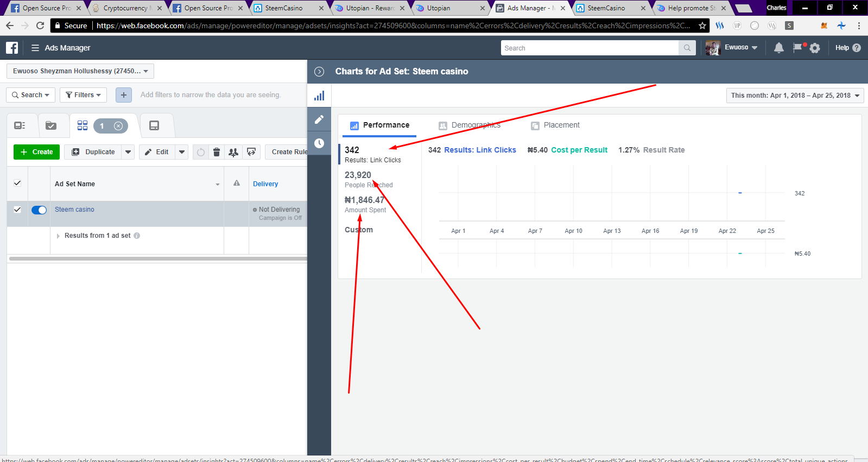Turn off the Steem casino ad set switch
Image resolution: width=868 pixels, height=462 pixels.
pos(39,210)
